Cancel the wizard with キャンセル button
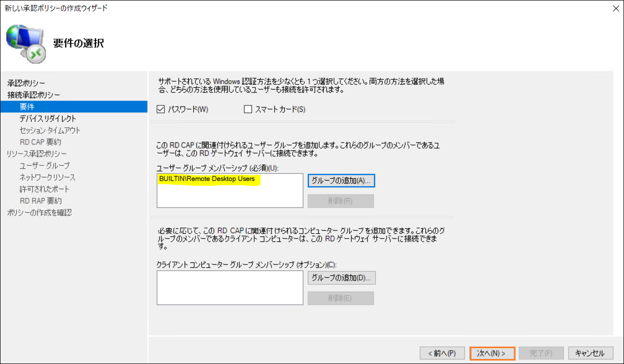Image resolution: width=624 pixels, height=364 pixels. [591, 353]
